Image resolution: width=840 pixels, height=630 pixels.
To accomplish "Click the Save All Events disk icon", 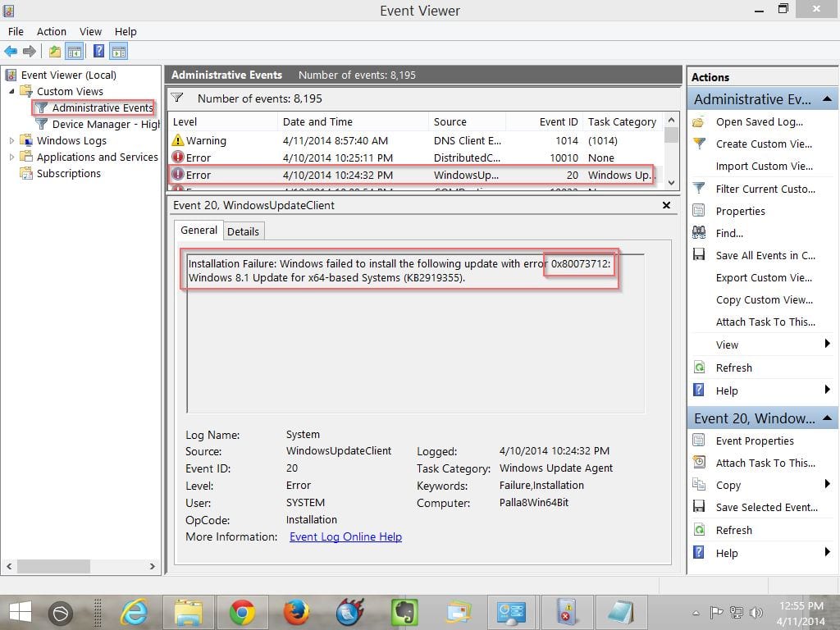I will pyautogui.click(x=699, y=255).
